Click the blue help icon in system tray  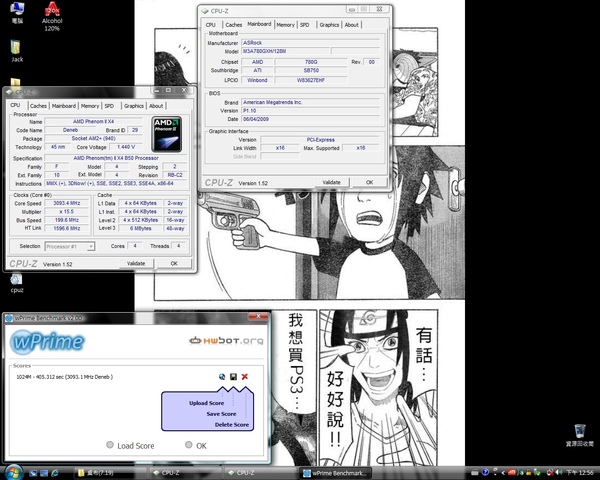(x=485, y=473)
